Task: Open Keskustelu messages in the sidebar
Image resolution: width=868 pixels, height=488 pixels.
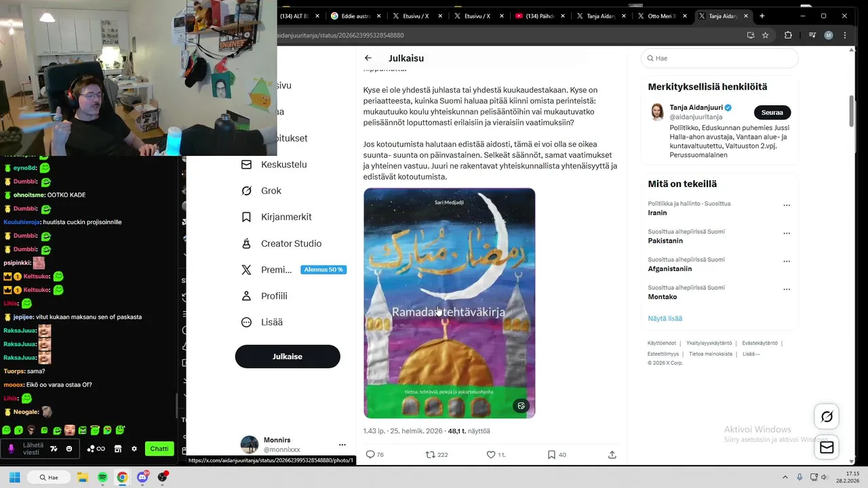Action: (274, 165)
